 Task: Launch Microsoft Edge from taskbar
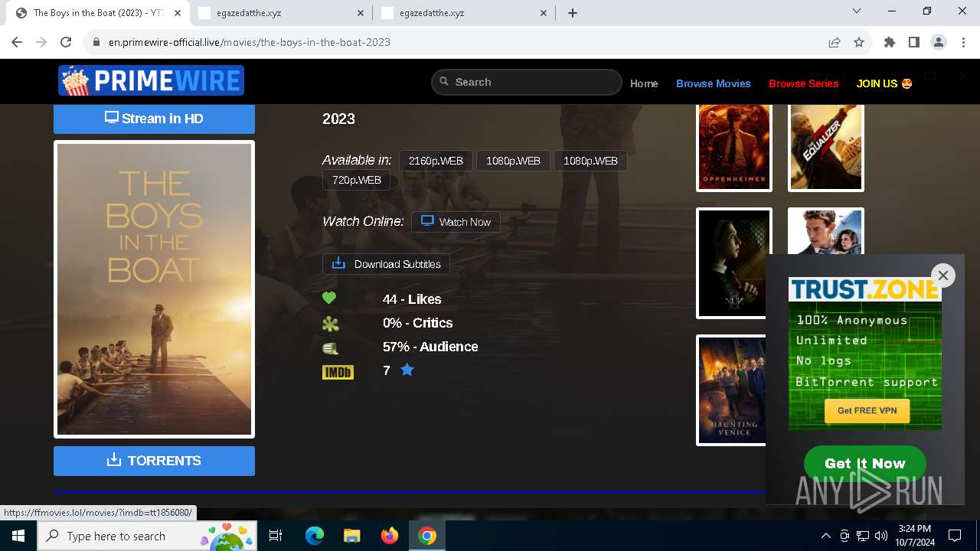[315, 536]
